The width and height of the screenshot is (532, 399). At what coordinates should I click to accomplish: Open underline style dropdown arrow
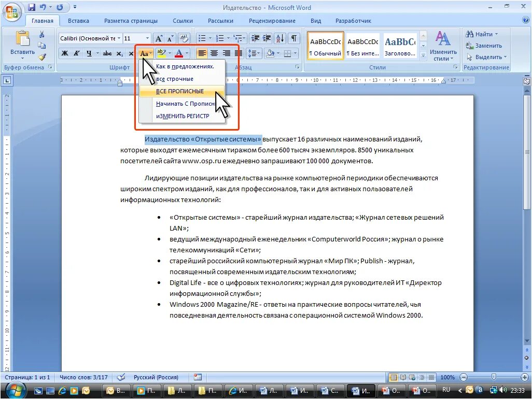(97, 53)
